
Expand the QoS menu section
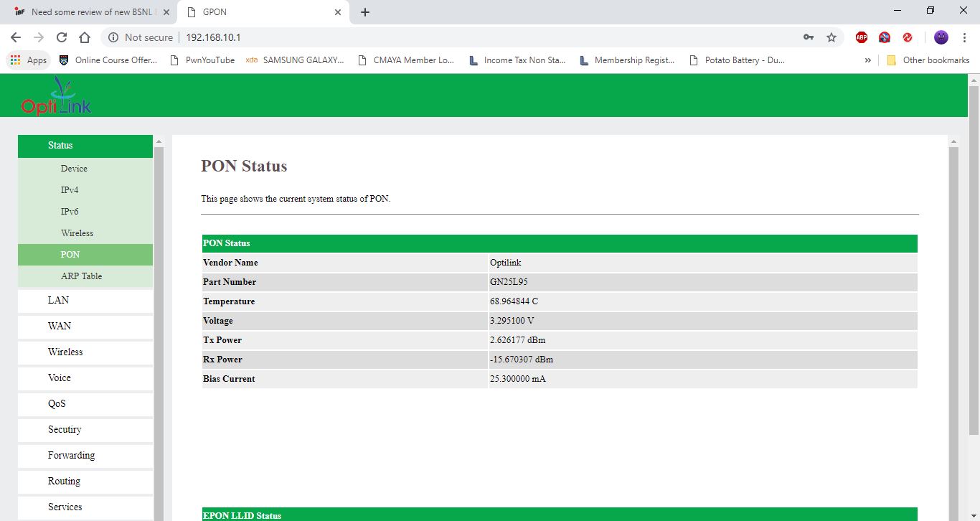85,404
